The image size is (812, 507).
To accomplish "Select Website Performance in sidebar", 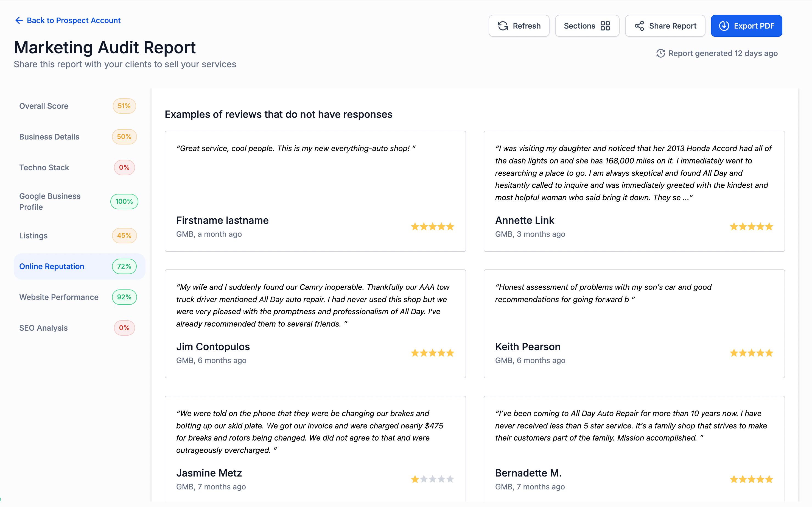I will 59,297.
